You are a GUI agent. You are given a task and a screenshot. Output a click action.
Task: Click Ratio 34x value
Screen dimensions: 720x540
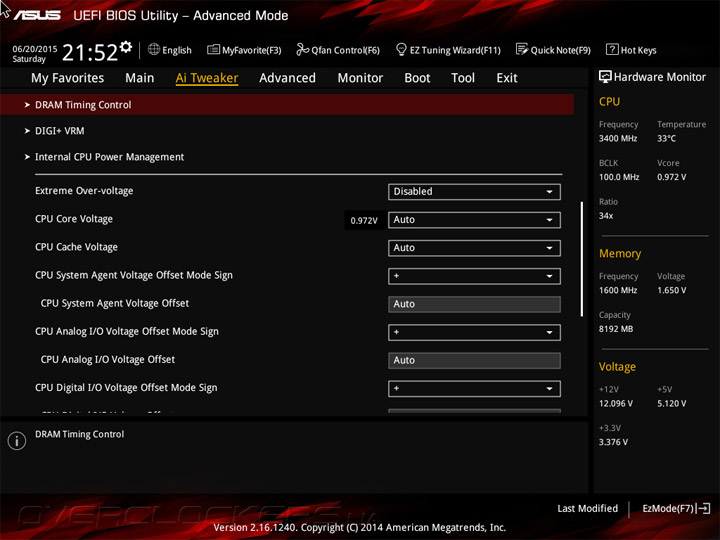click(606, 215)
